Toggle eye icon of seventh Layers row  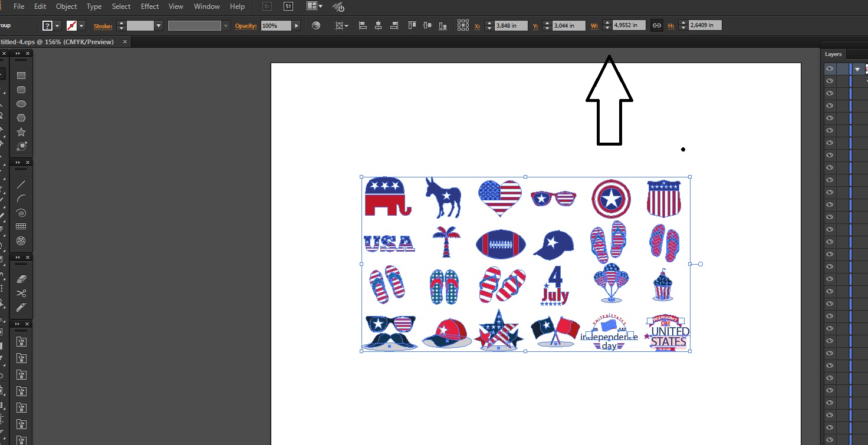pyautogui.click(x=830, y=143)
